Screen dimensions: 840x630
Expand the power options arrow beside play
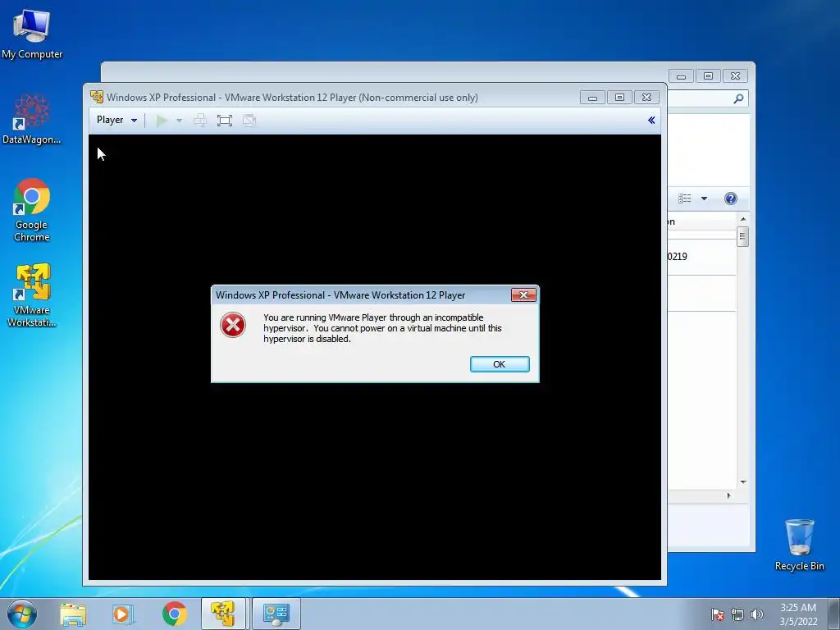[x=180, y=120]
